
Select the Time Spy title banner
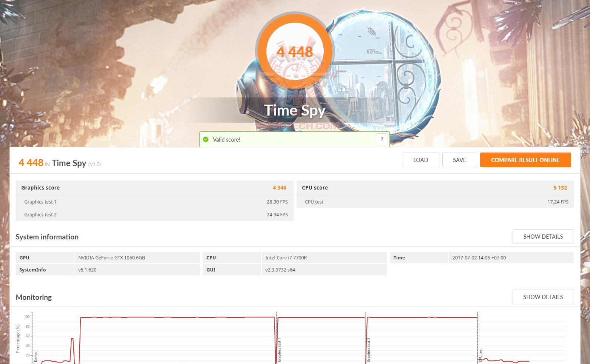(x=295, y=110)
